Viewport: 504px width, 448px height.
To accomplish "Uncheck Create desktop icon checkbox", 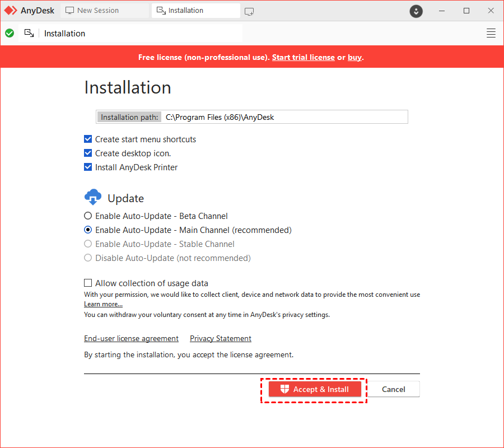I will (x=88, y=153).
